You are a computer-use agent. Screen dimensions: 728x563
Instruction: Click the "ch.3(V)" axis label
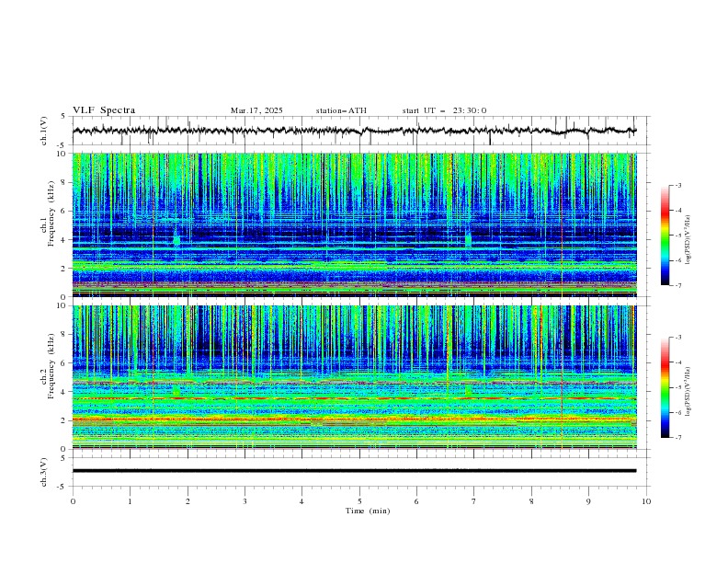44,472
